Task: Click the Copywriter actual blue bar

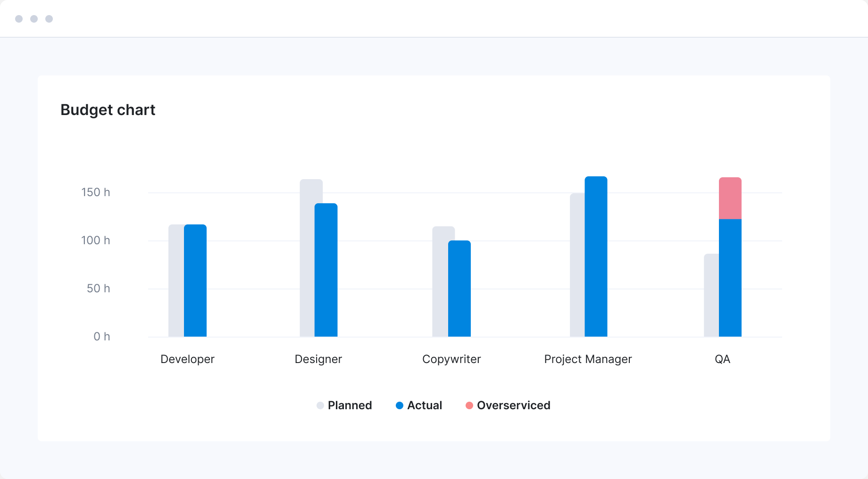Action: [459, 289]
